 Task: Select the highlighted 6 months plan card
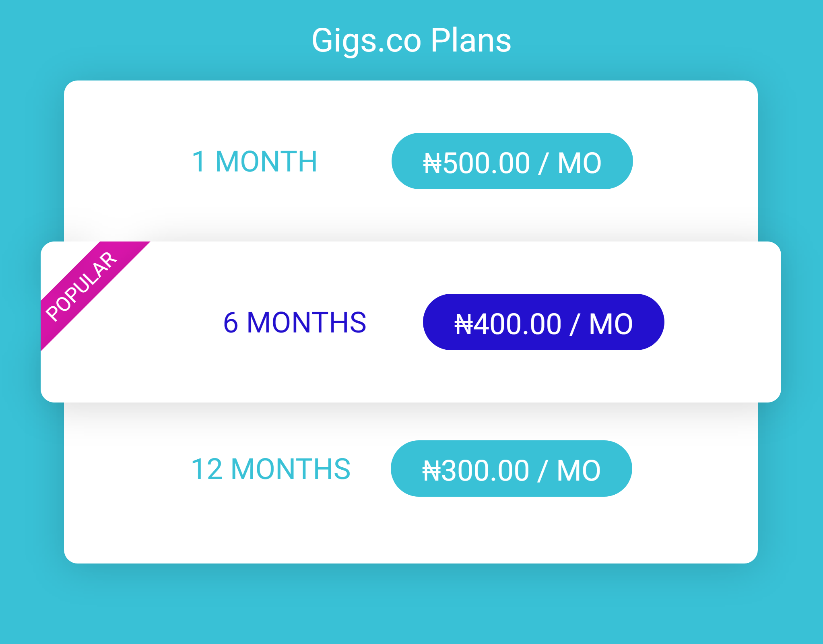[410, 322]
